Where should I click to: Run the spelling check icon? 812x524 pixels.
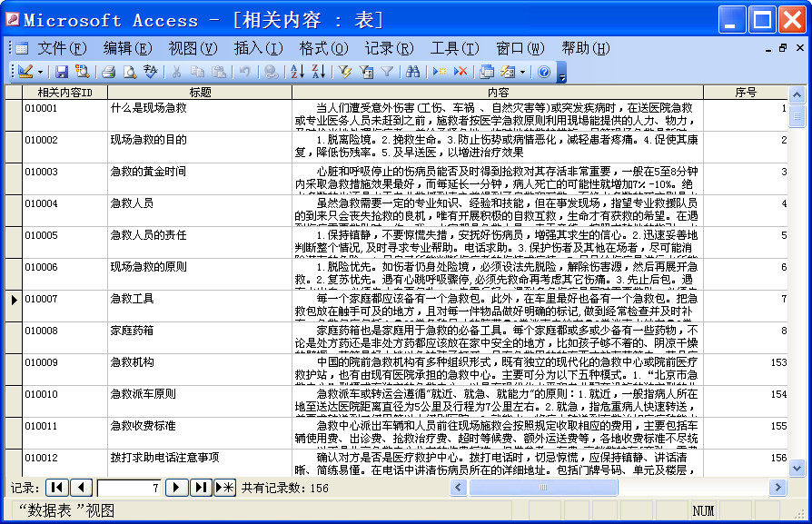point(151,72)
